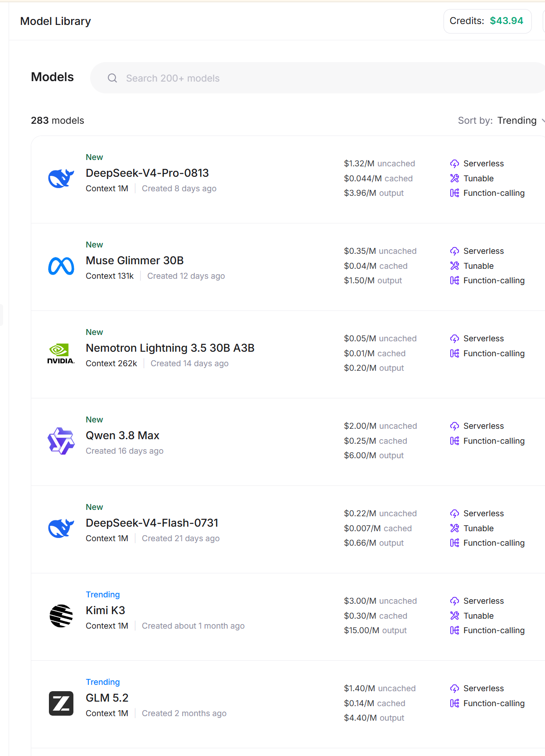Click Trending badge above Kimi K3
The height and width of the screenshot is (756, 545).
[103, 595]
